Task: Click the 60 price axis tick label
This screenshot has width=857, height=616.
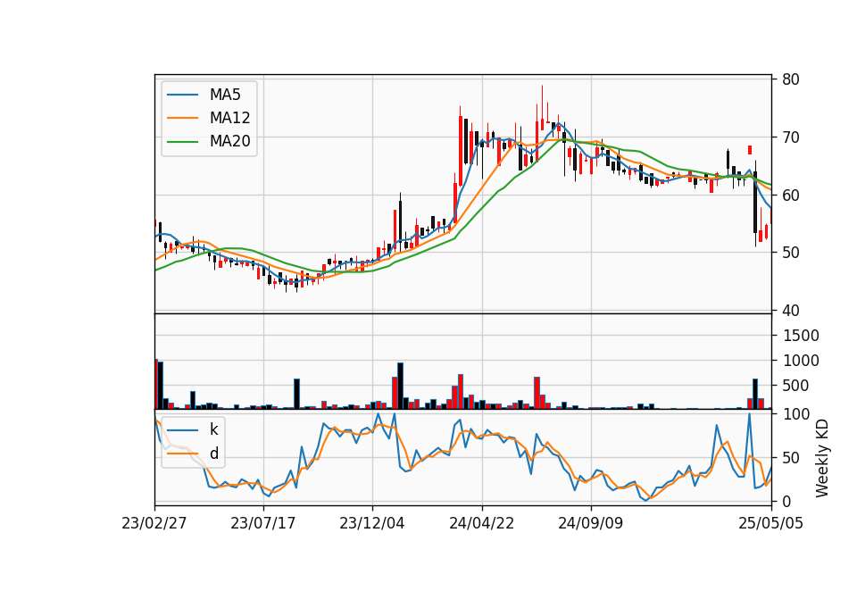Action: click(790, 196)
